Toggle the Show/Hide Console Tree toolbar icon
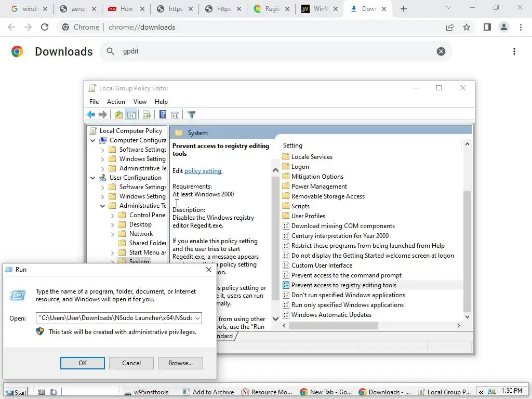 131,115
